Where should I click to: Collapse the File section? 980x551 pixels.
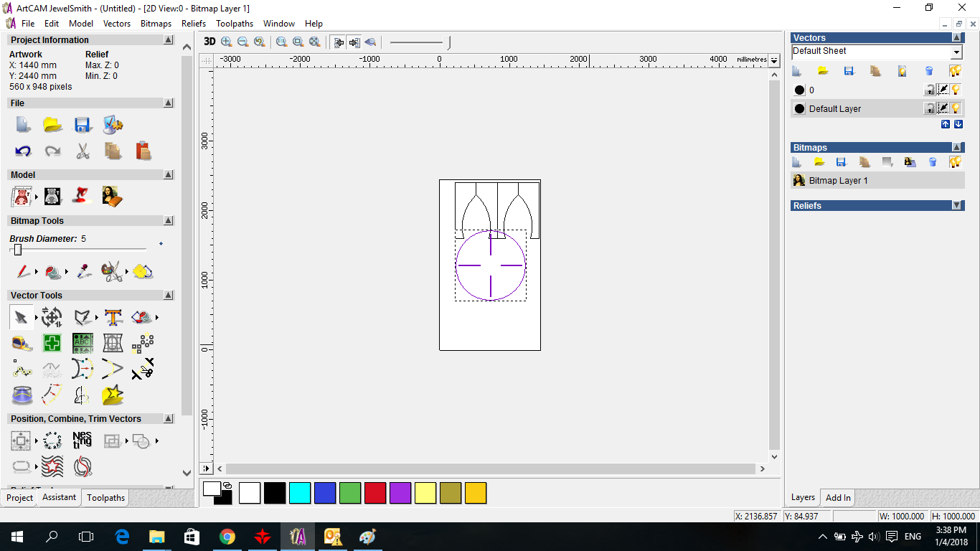pos(169,103)
